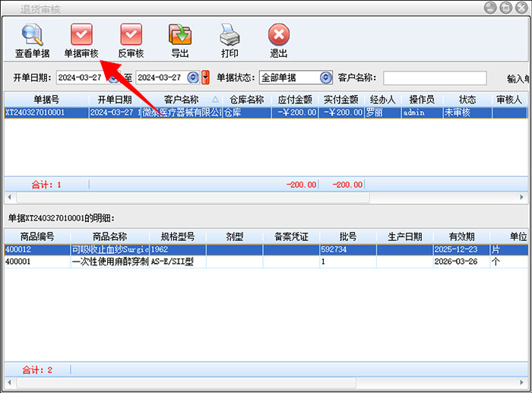The image size is (532, 393).
Task: Click the 应付金额 column header
Action: pyautogui.click(x=296, y=100)
